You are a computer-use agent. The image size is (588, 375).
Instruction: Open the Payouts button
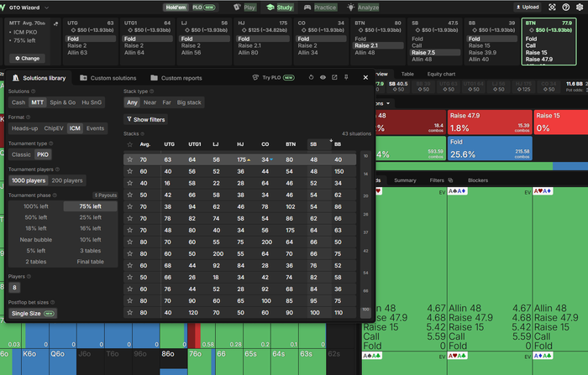pos(105,195)
